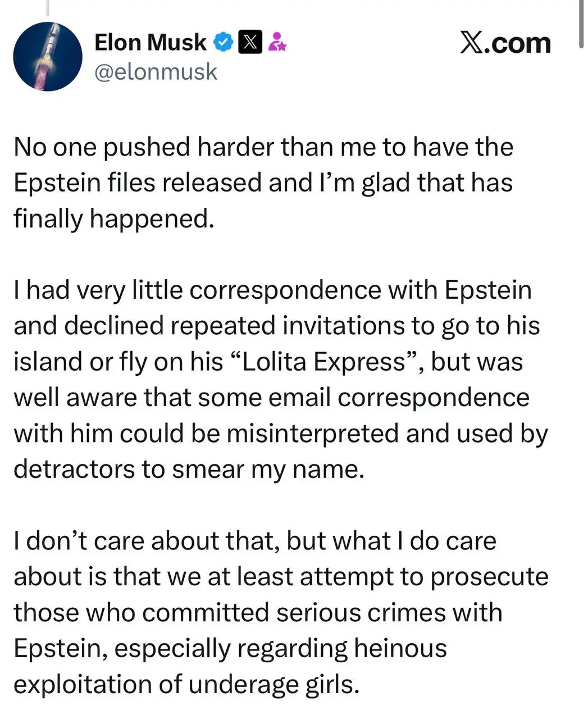Click the first paragraph starting "No one pushed"
Screen dimensions: 588x719
[263, 183]
